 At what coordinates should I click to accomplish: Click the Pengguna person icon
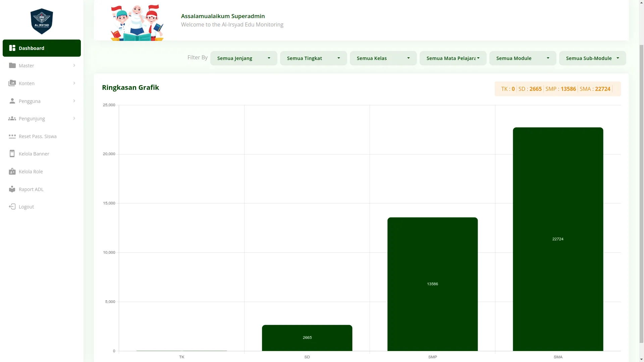click(12, 101)
